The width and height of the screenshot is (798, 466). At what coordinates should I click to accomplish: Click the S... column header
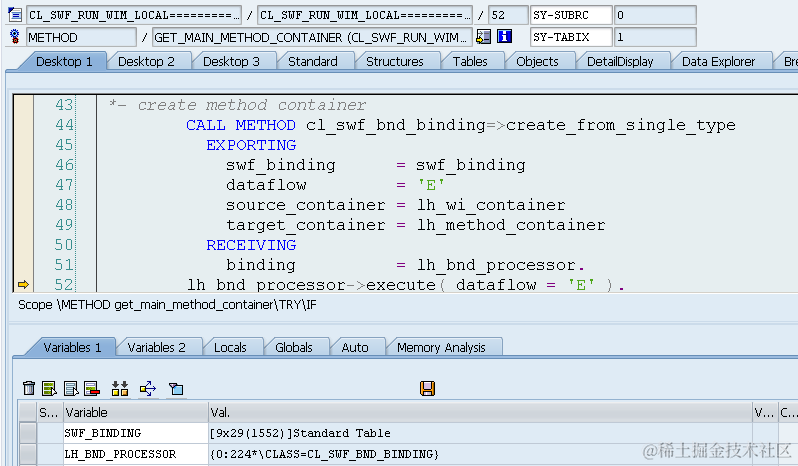[x=50, y=413]
